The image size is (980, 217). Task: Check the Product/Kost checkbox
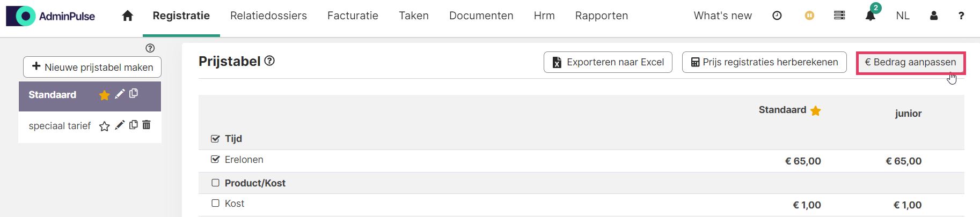[x=215, y=183]
